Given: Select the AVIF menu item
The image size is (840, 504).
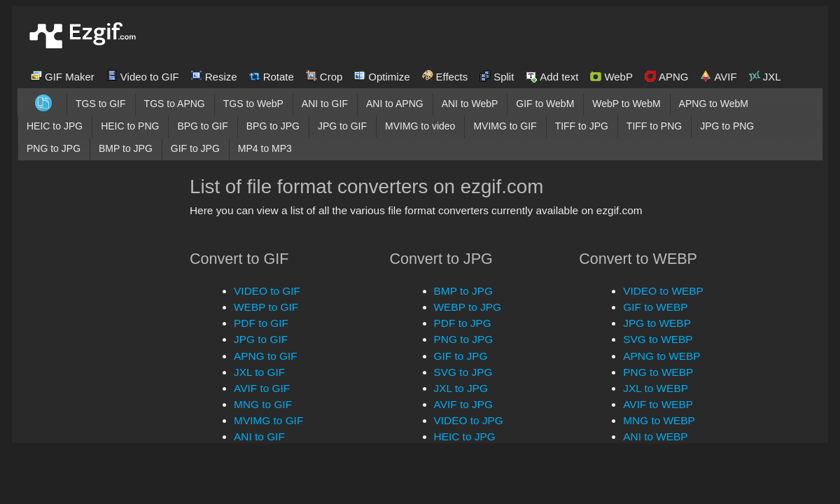Looking at the screenshot, I should click(718, 76).
